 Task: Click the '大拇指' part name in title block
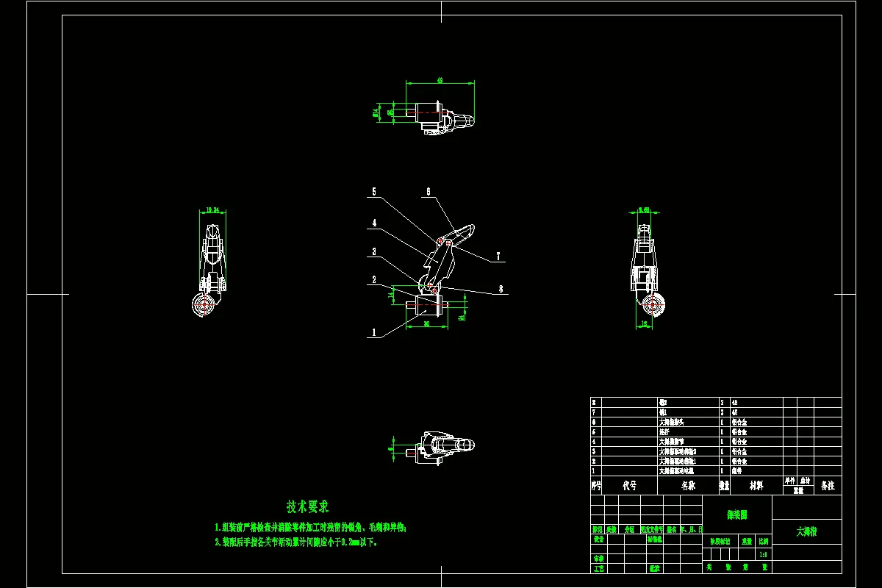pos(807,531)
